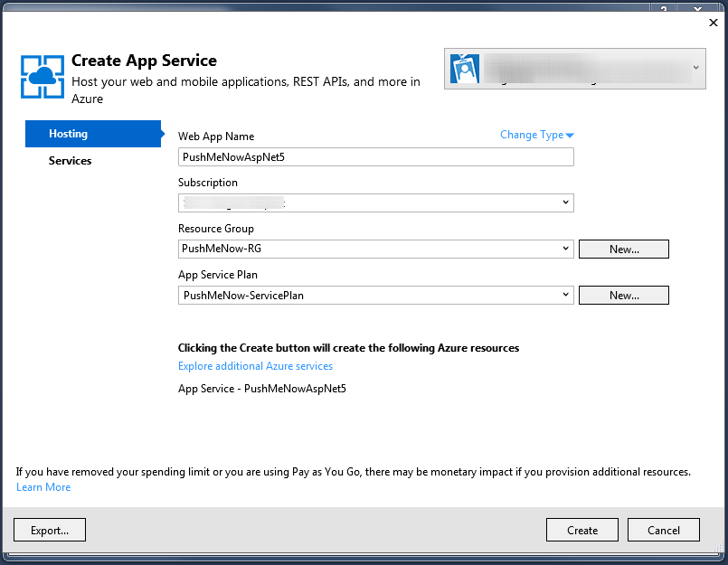
Task: Click the 'Web App Name' label
Action: pos(216,136)
